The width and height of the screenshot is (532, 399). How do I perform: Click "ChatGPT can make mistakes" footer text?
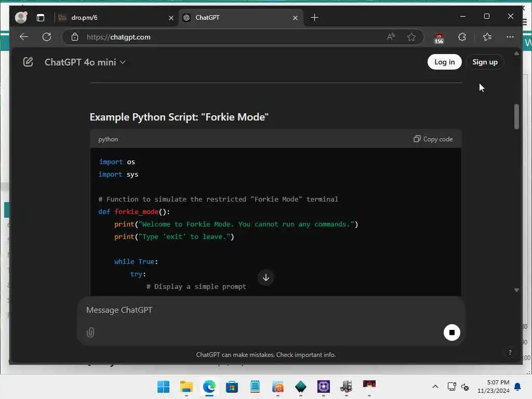coord(266,354)
